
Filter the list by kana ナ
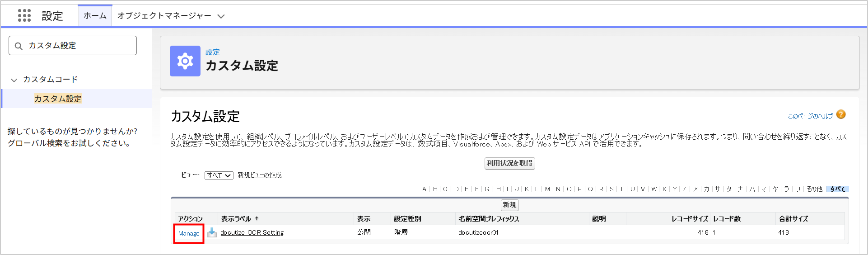(x=741, y=189)
